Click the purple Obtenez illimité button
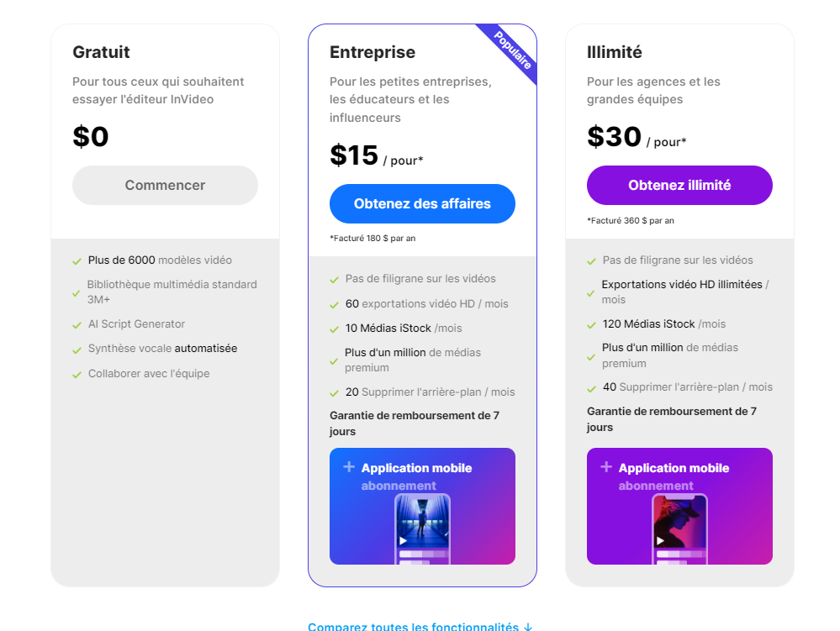This screenshot has height=631, width=840. (679, 185)
